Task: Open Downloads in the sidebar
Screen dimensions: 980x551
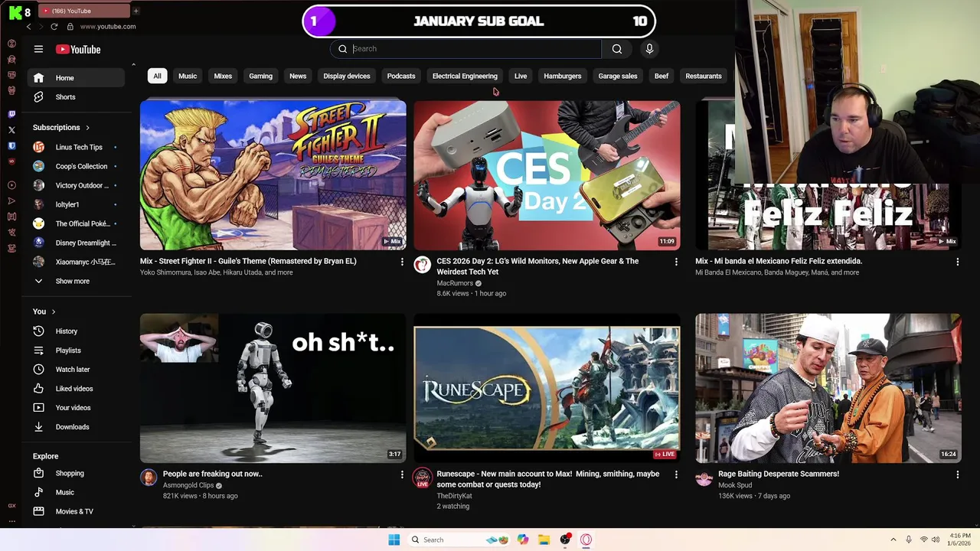Action: (x=76, y=427)
